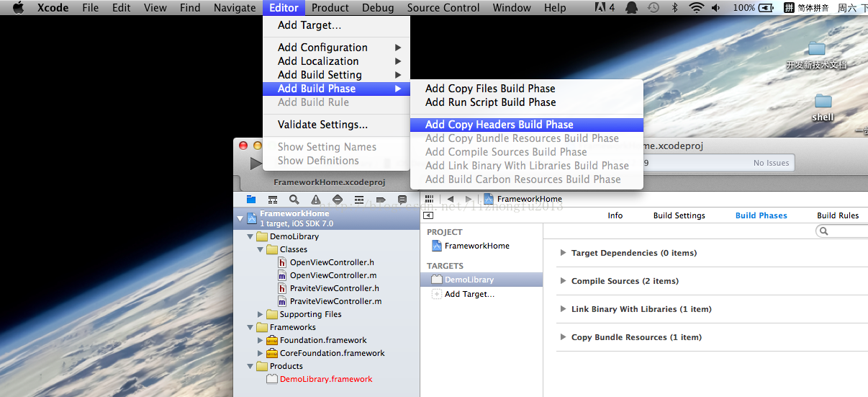Open the shell folder on the desktop
This screenshot has width=868, height=397.
click(823, 107)
